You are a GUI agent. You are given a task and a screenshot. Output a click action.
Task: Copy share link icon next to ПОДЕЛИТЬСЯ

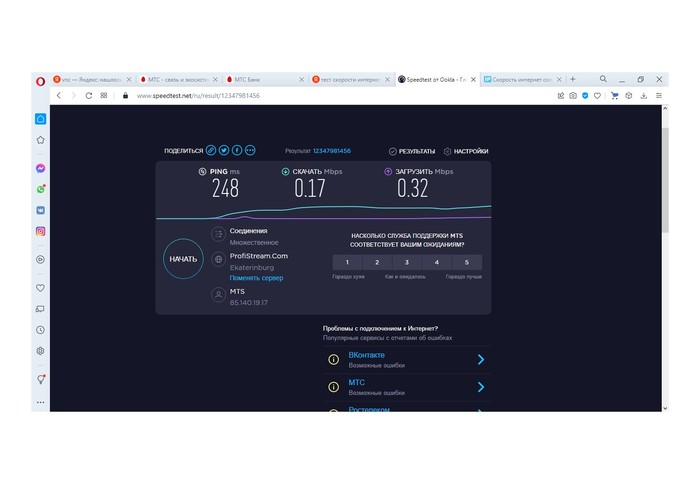click(211, 150)
